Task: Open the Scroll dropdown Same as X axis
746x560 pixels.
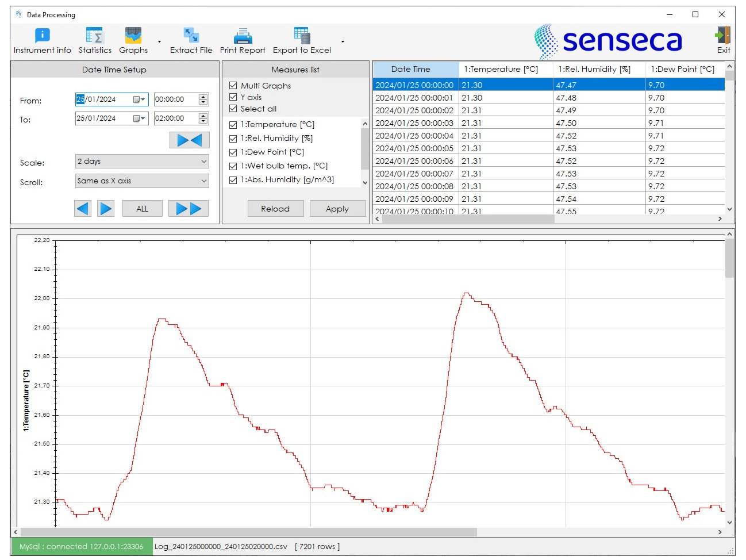Action: (x=142, y=181)
